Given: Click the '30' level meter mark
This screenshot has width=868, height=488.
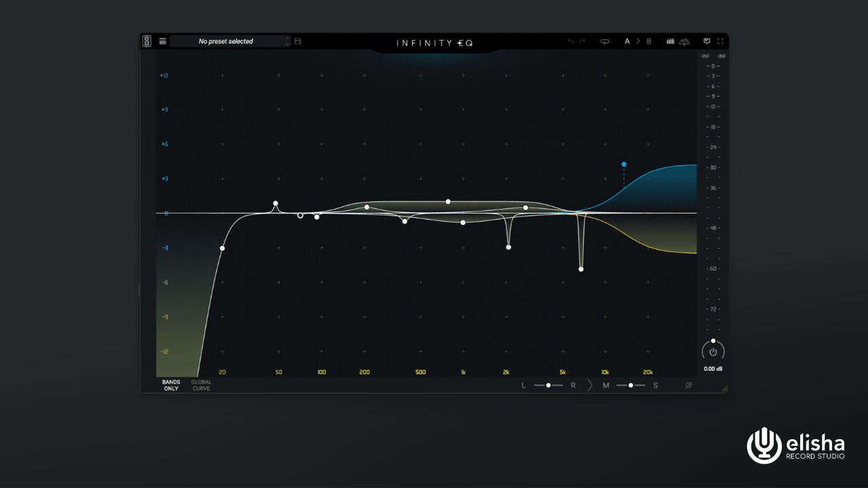Looking at the screenshot, I should click(x=713, y=167).
